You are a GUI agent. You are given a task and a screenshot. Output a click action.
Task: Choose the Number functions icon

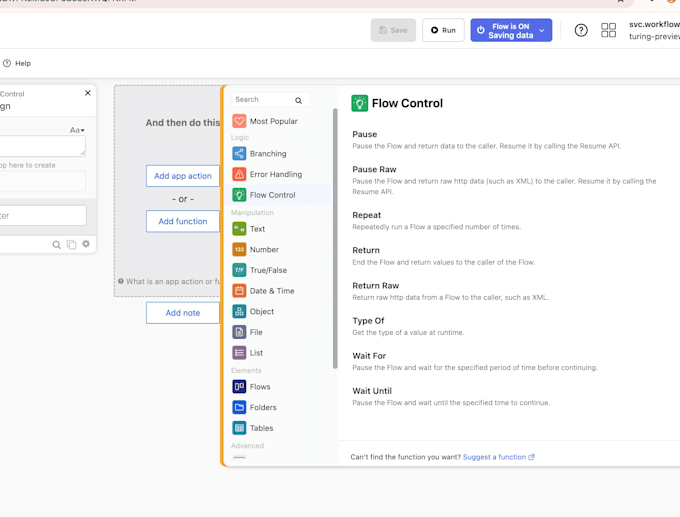click(x=239, y=249)
